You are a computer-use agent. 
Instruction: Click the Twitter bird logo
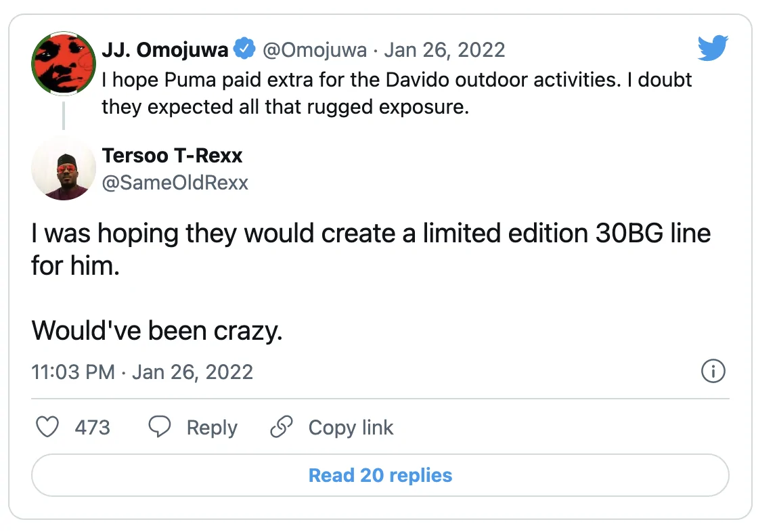[713, 48]
